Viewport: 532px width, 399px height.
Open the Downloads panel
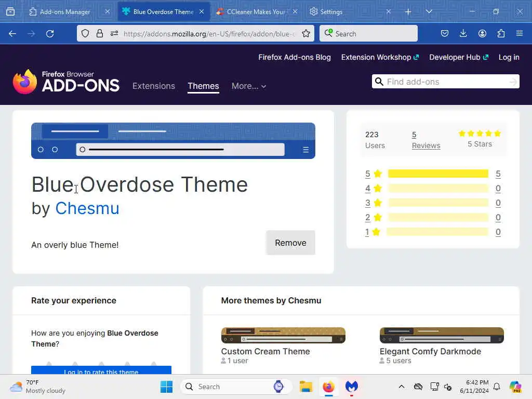pos(463,34)
